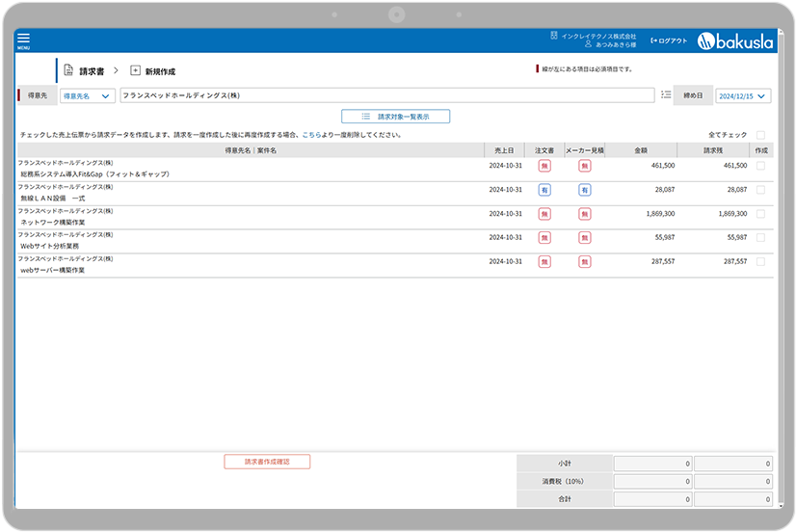This screenshot has width=796, height=532.
Task: Click 注文書 badge for ネットワーク構築作業 row
Action: [544, 214]
